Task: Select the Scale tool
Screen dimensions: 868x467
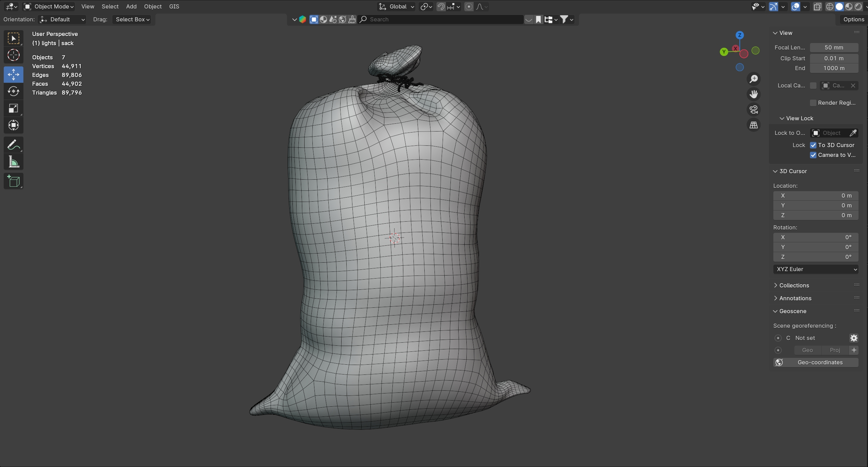Action: (x=13, y=108)
